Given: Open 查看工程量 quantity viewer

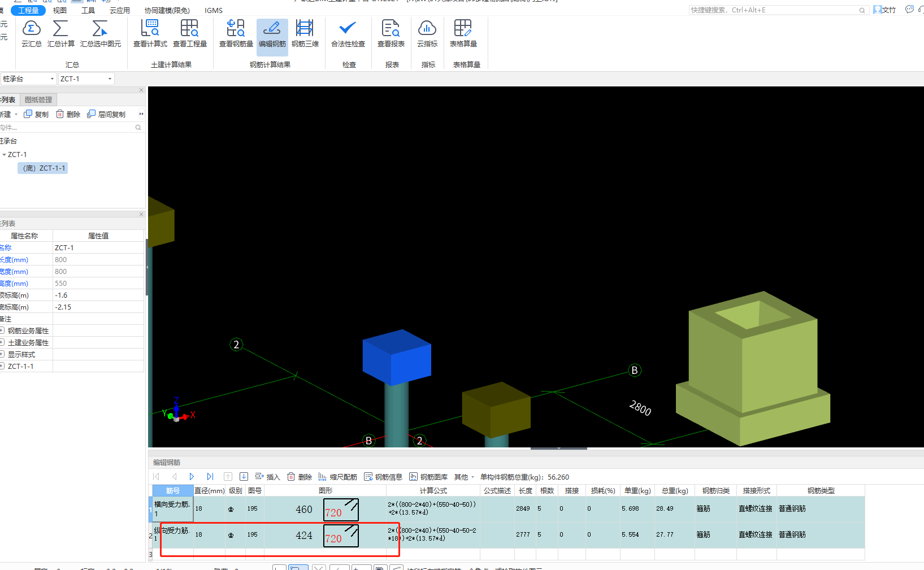Looking at the screenshot, I should point(190,34).
